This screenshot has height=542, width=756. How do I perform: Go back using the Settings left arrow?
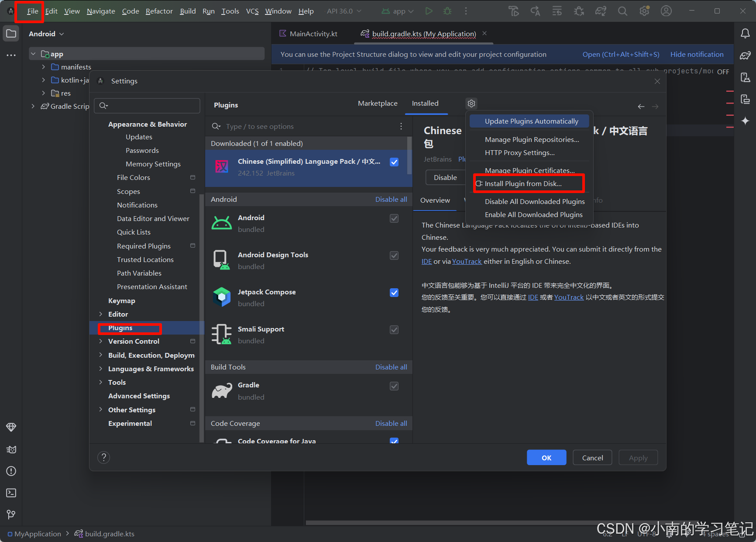(641, 107)
